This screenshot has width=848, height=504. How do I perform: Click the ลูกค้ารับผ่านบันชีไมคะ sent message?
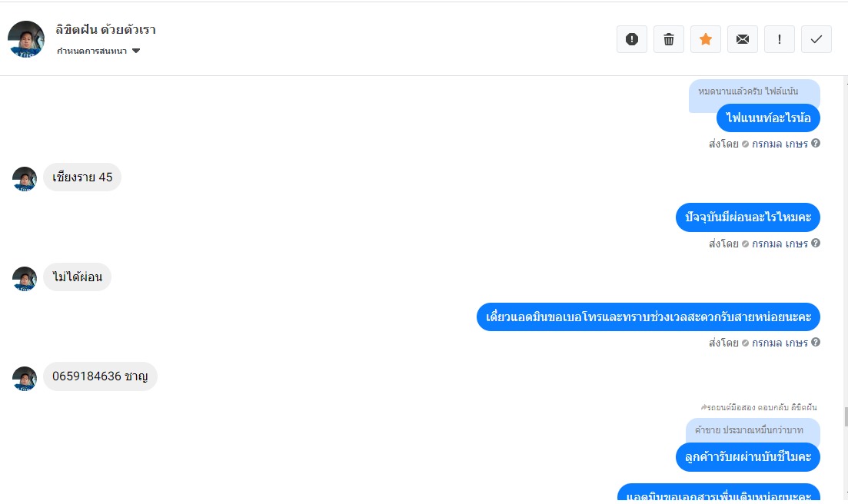(x=748, y=457)
